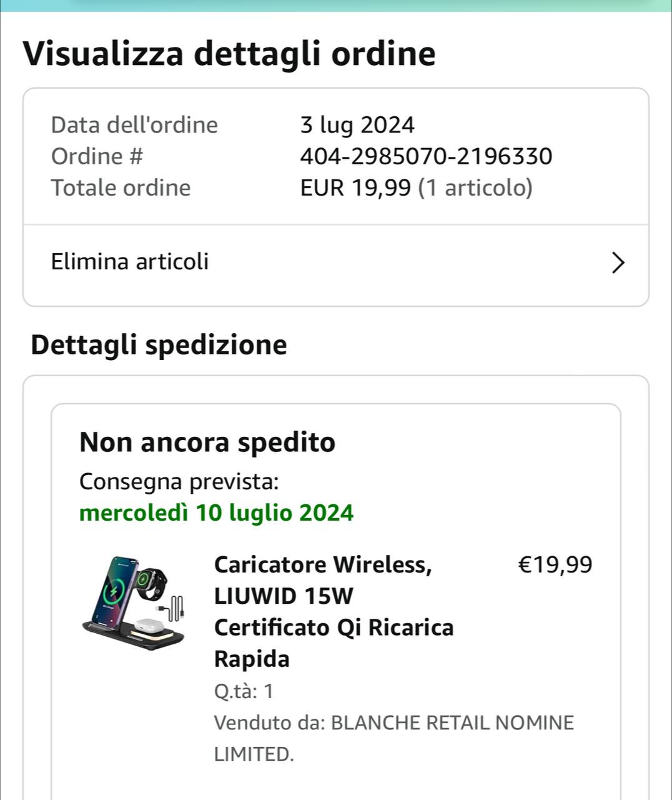Select order number 404-2985070-2196330
The image size is (672, 800).
tap(426, 156)
